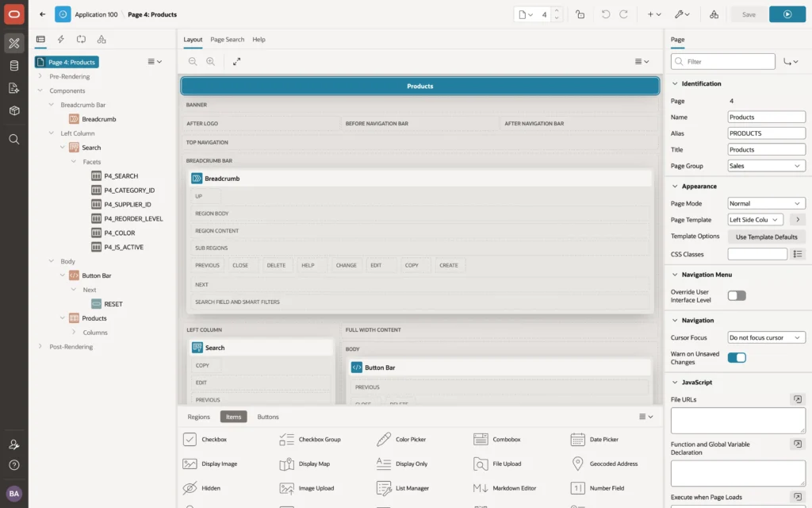
Task: Toggle Override User Interface Level switch
Action: pyautogui.click(x=737, y=295)
